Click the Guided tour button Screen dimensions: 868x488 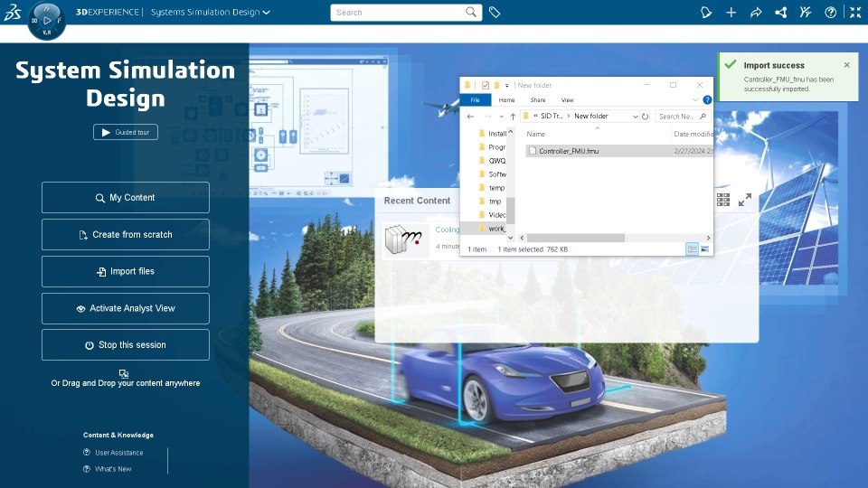pyautogui.click(x=126, y=132)
